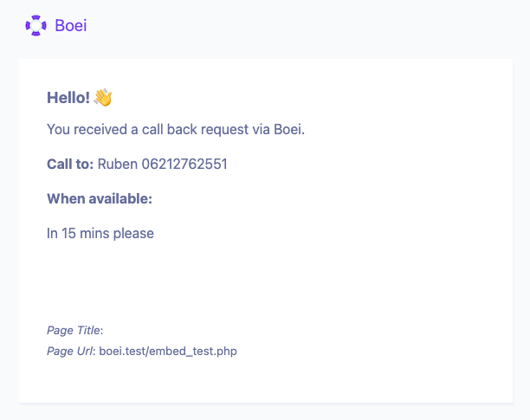Click "Boei." at the sentence end

click(288, 130)
